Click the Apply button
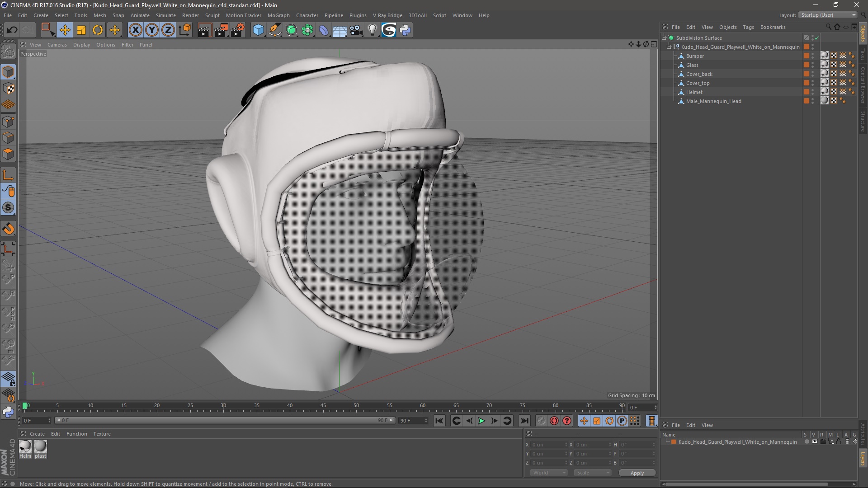Image resolution: width=868 pixels, height=488 pixels. coord(637,473)
